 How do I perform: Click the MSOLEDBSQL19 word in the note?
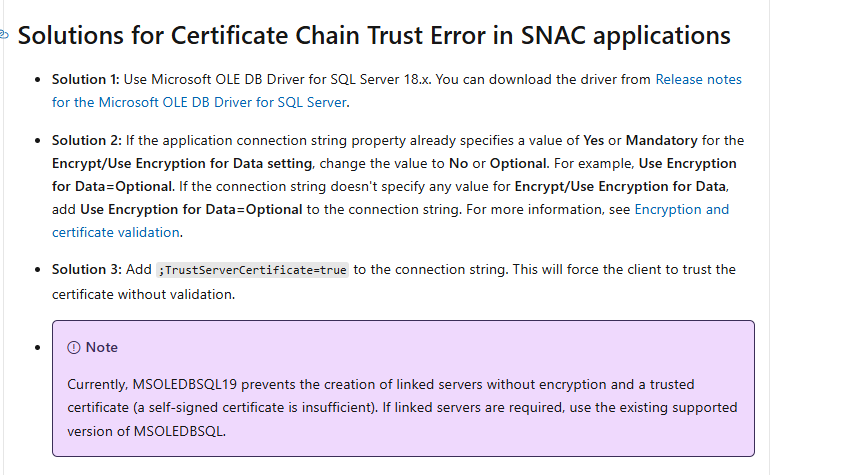[184, 385]
